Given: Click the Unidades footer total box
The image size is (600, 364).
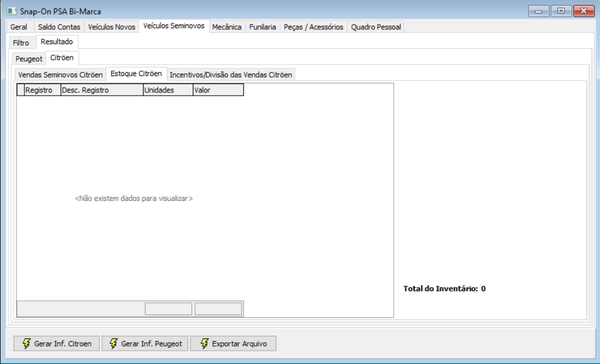Looking at the screenshot, I should 168,309.
